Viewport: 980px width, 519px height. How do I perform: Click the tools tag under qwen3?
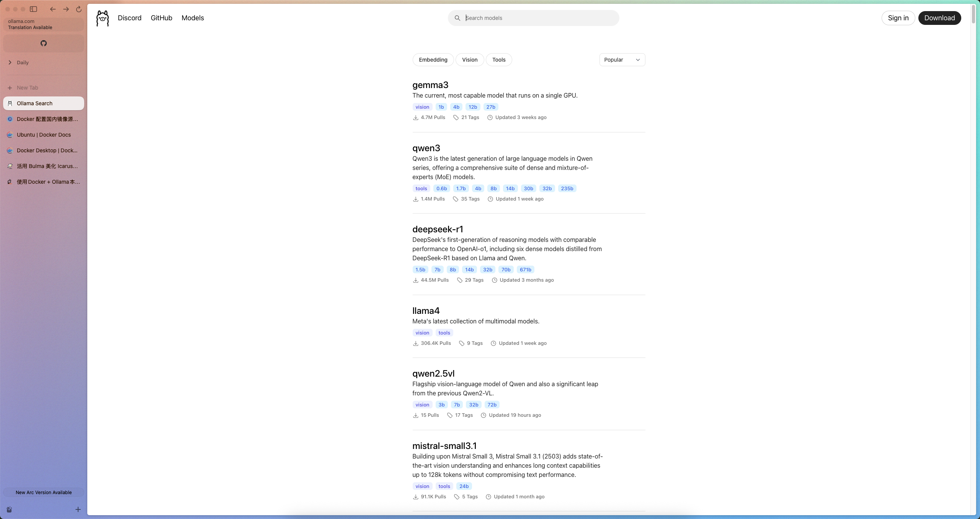(421, 189)
